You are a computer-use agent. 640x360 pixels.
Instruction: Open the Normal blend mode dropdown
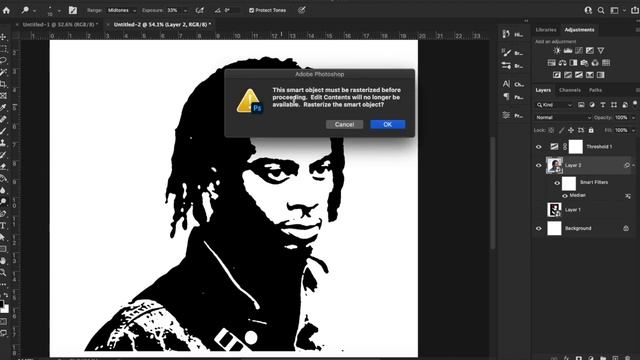[563, 118]
